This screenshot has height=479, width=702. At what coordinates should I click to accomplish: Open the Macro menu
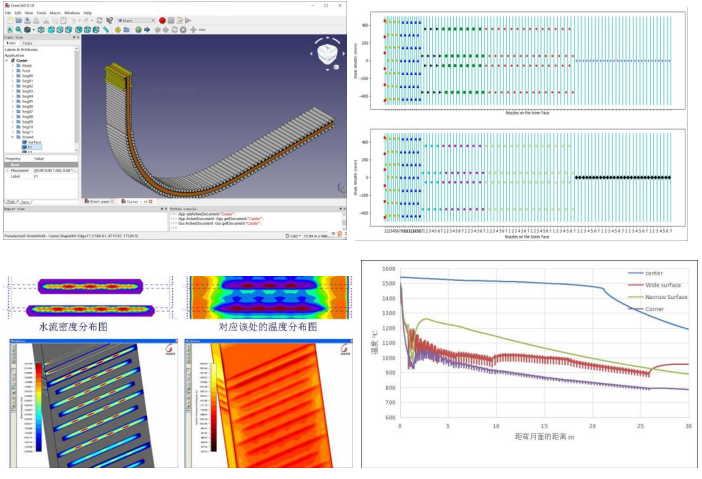55,13
